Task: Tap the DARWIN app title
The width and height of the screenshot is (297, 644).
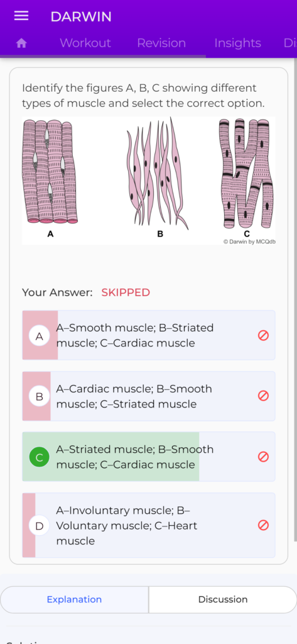Action: (x=81, y=16)
